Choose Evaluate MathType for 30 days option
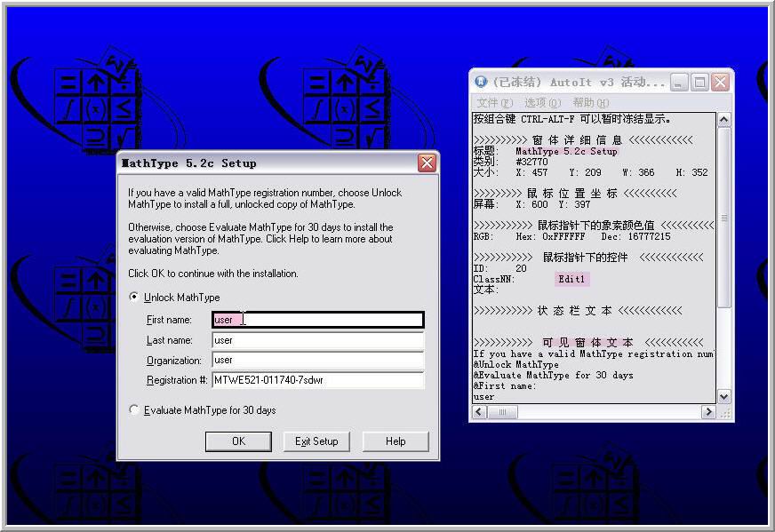This screenshot has width=775, height=532. (134, 410)
